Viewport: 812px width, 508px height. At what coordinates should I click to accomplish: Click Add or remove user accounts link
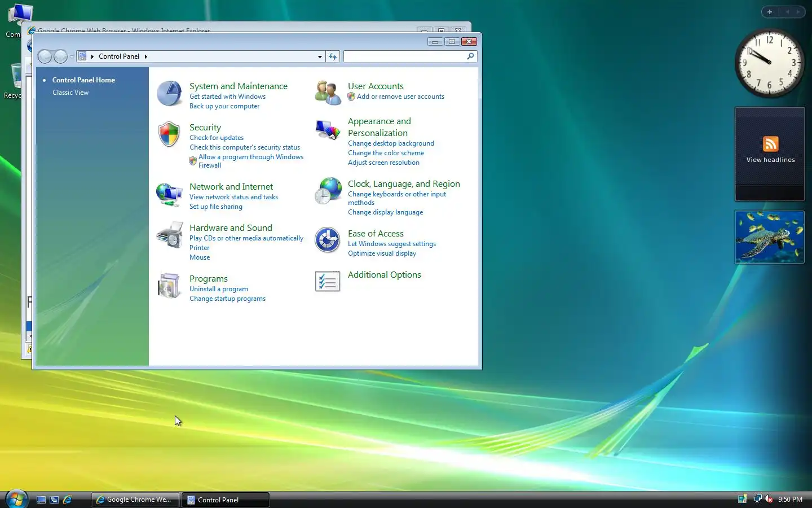[400, 97]
